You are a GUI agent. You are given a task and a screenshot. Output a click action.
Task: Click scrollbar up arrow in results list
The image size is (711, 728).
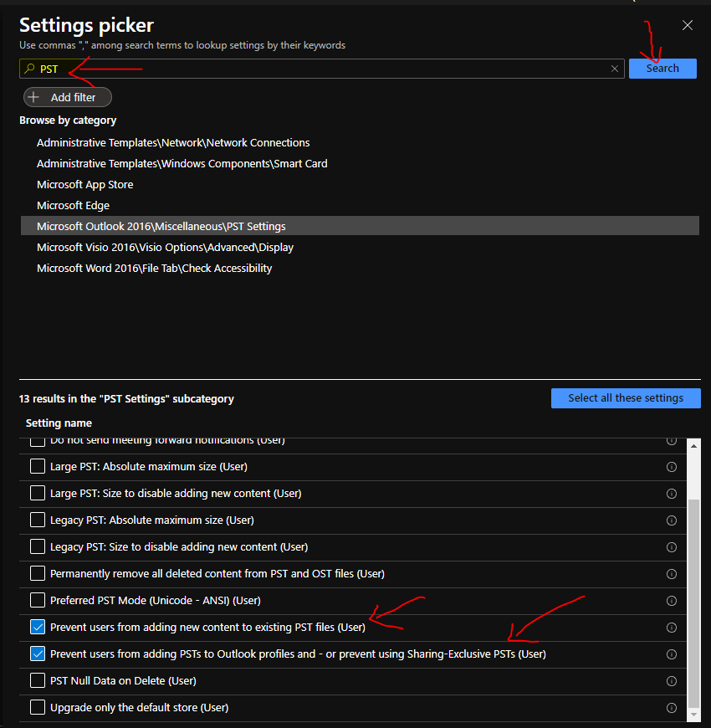point(693,446)
